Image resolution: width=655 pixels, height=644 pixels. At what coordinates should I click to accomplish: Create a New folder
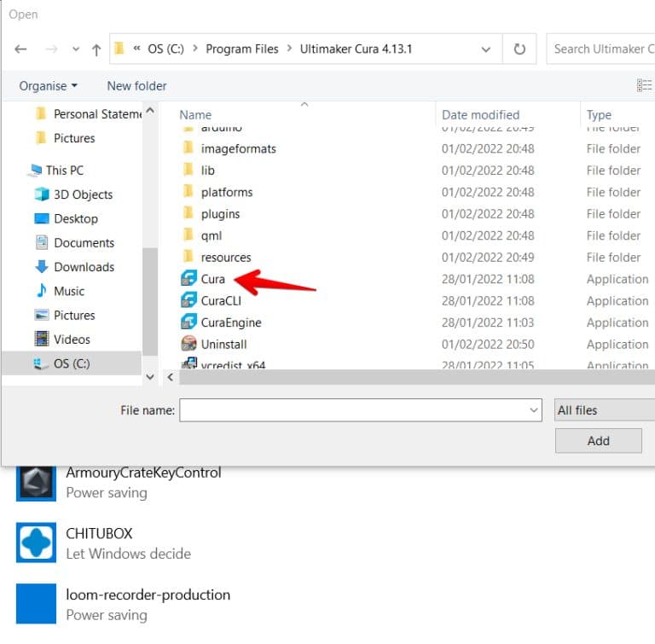coord(136,86)
